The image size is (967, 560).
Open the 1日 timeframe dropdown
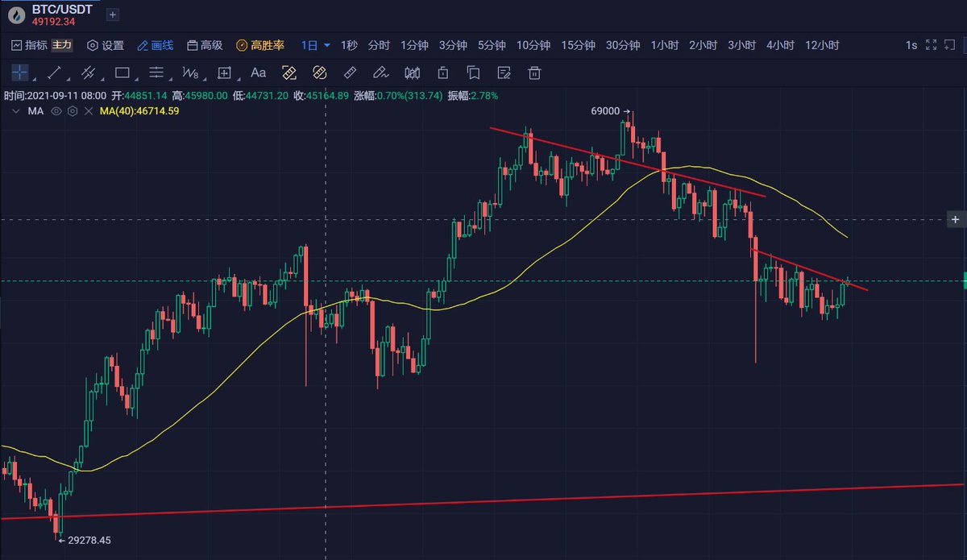315,45
